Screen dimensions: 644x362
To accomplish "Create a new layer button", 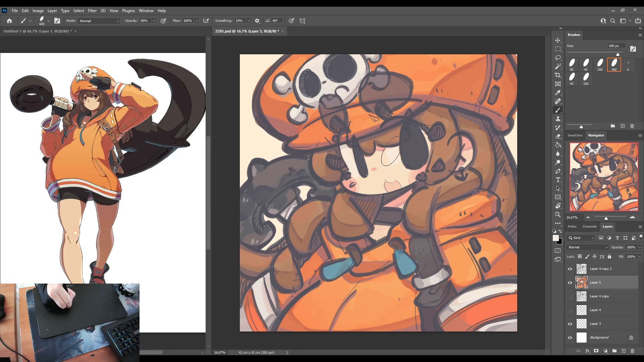I will (624, 351).
